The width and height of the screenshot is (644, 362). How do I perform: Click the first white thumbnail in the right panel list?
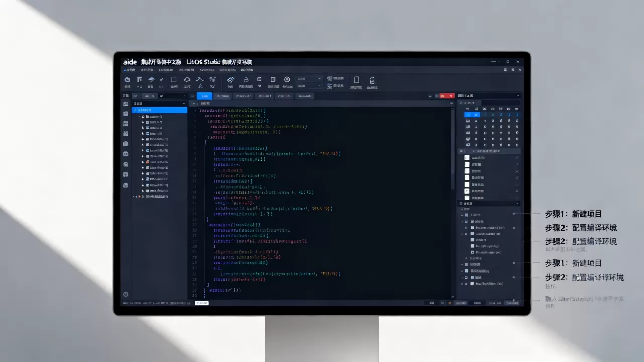click(x=467, y=158)
